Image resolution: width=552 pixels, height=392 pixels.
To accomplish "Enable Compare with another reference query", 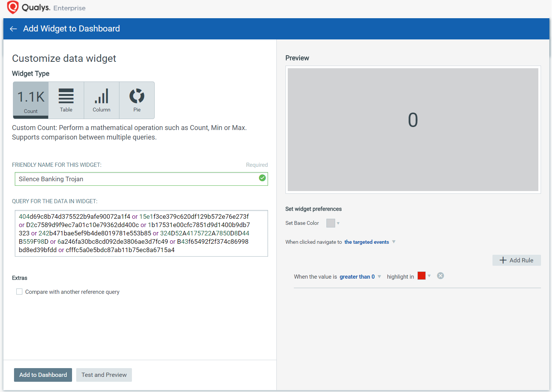I will point(19,292).
